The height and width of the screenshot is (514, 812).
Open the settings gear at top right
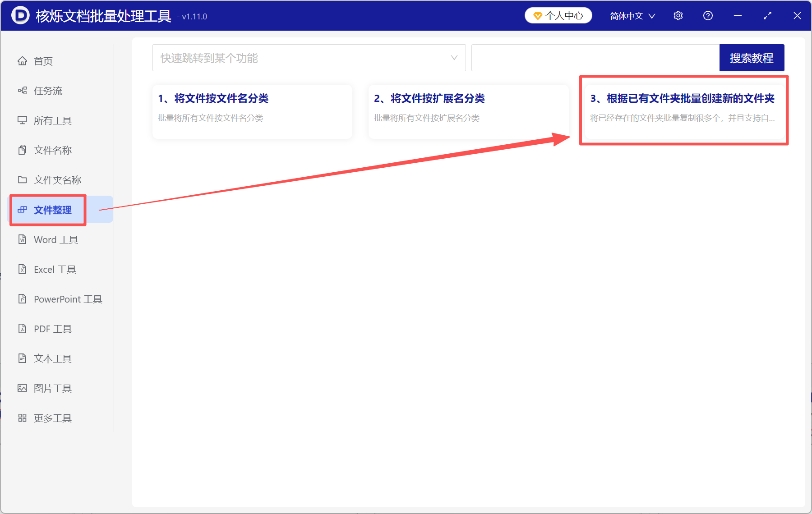coord(678,15)
